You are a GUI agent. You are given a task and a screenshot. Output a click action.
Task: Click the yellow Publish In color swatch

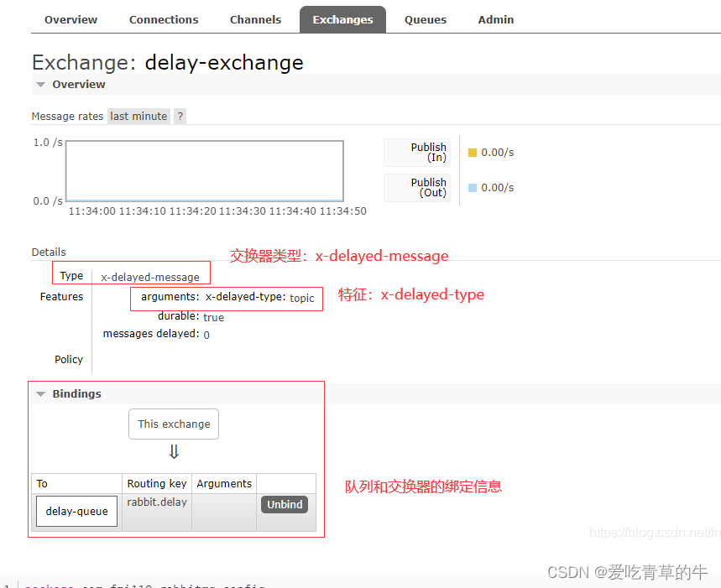(x=473, y=153)
